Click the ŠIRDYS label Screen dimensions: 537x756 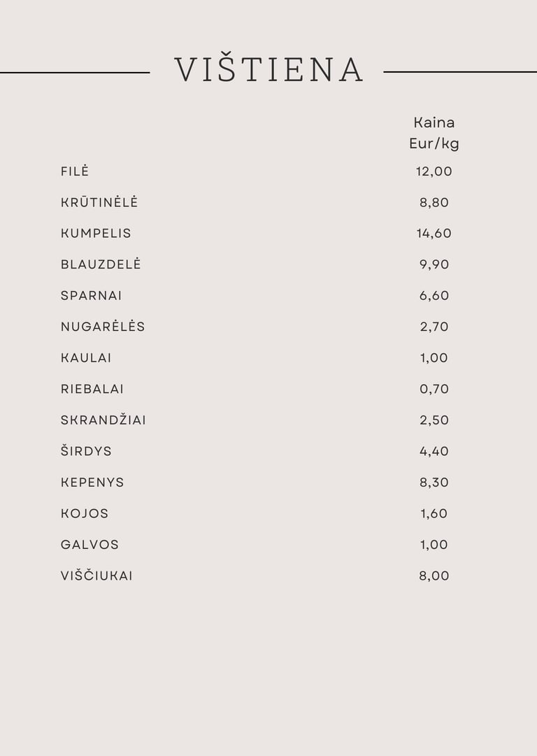tap(86, 450)
